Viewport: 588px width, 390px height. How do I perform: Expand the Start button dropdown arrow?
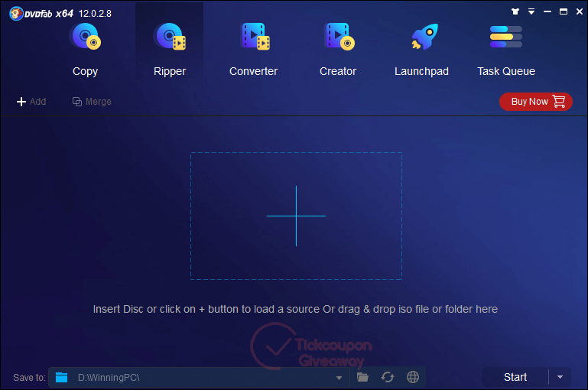[560, 377]
